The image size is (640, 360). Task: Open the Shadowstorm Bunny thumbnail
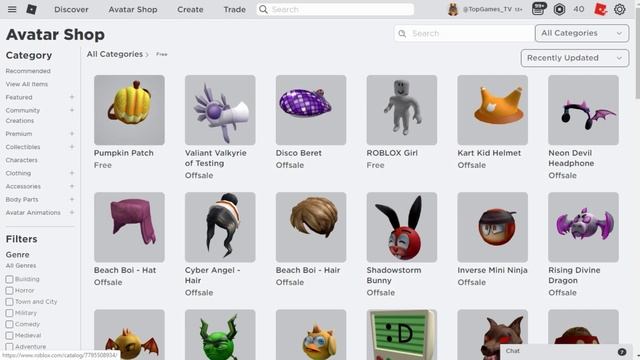pyautogui.click(x=402, y=227)
